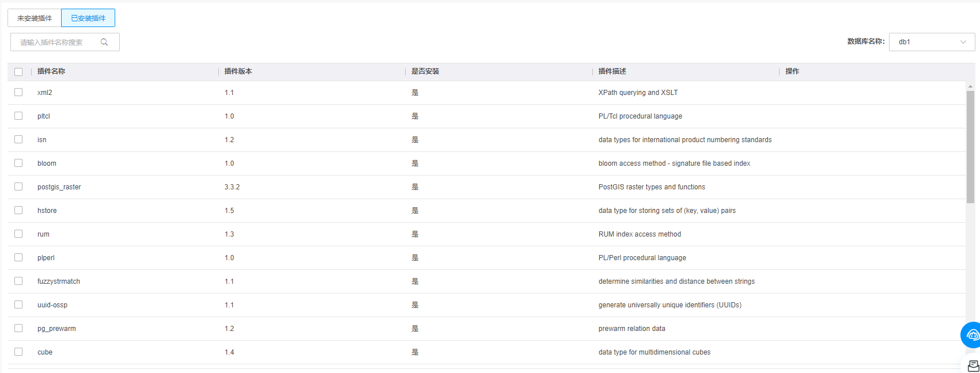This screenshot has height=373, width=980.
Task: Select the cube plugin checkbox
Action: (x=18, y=352)
